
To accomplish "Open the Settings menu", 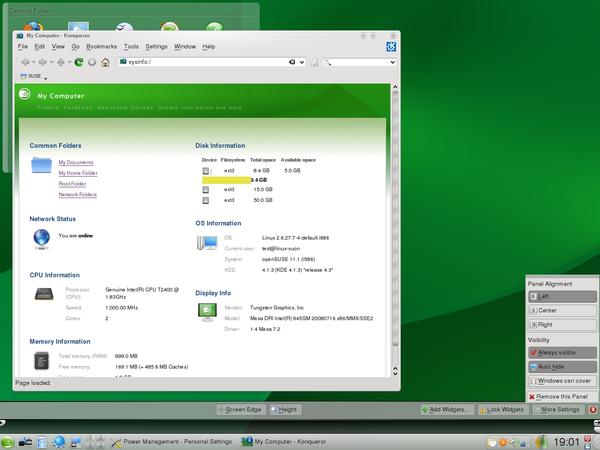I will pos(157,47).
